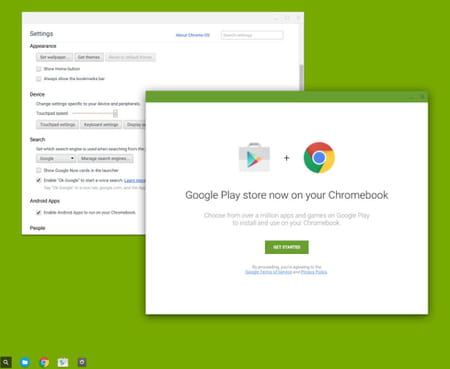Click the "Appearance" section heading

[x=43, y=46]
